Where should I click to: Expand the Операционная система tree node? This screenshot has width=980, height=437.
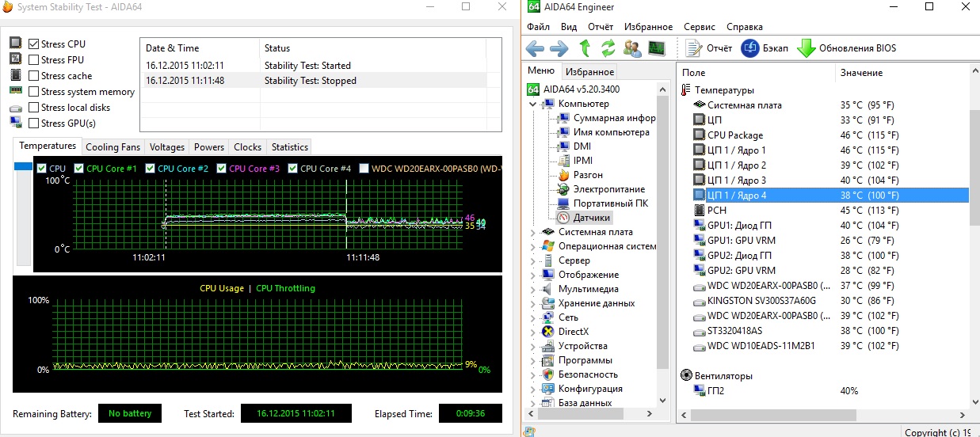click(x=535, y=246)
